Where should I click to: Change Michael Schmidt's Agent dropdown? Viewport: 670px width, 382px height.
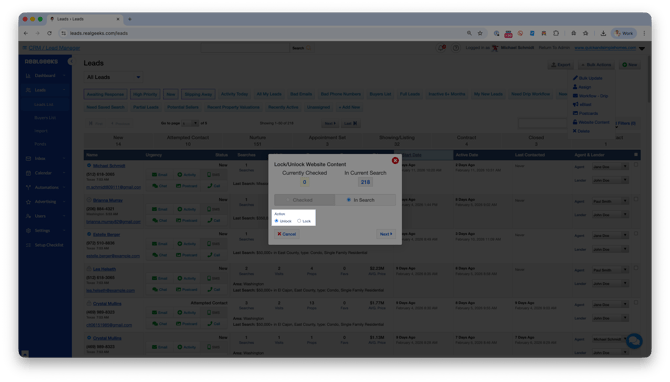point(610,167)
